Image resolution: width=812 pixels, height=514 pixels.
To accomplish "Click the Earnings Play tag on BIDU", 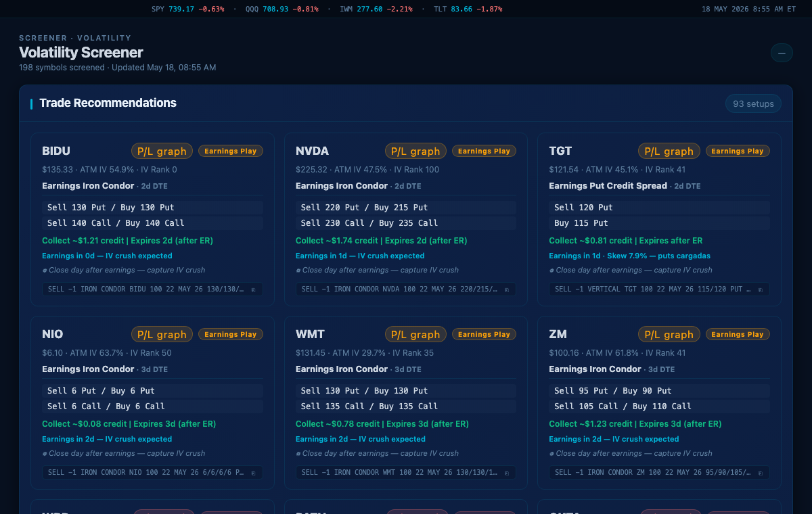I will coord(231,151).
